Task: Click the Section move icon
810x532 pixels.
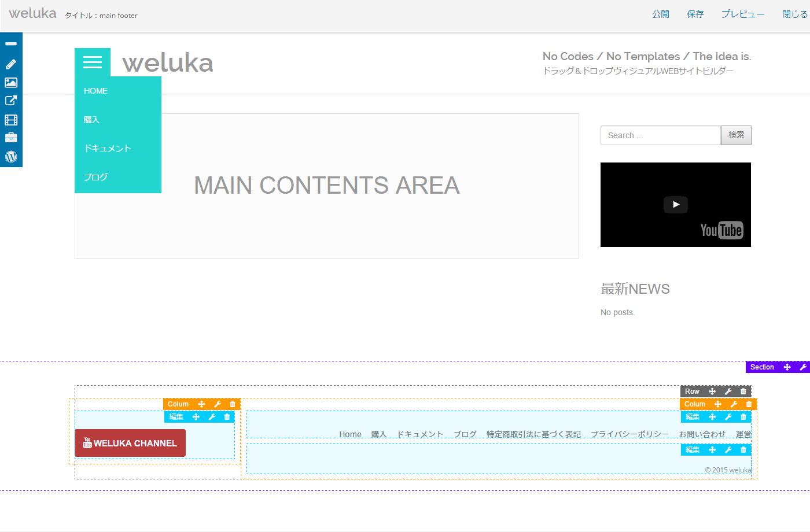Action: (x=787, y=367)
